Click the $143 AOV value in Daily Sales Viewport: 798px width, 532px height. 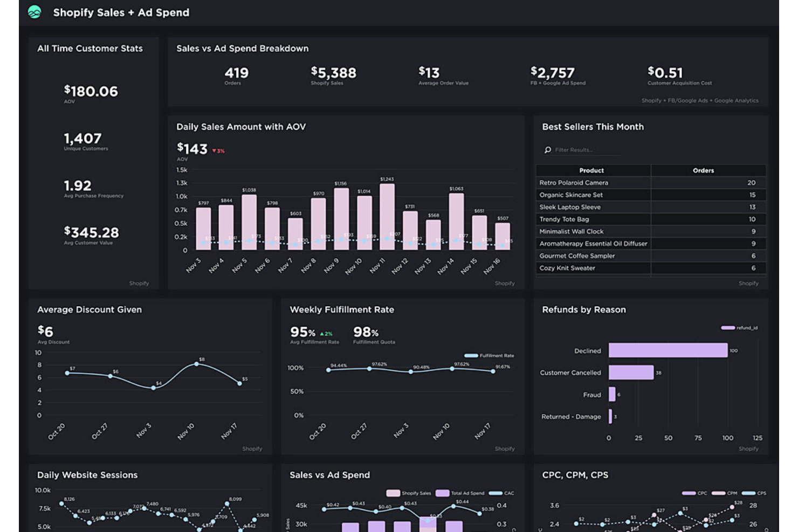coord(192,149)
